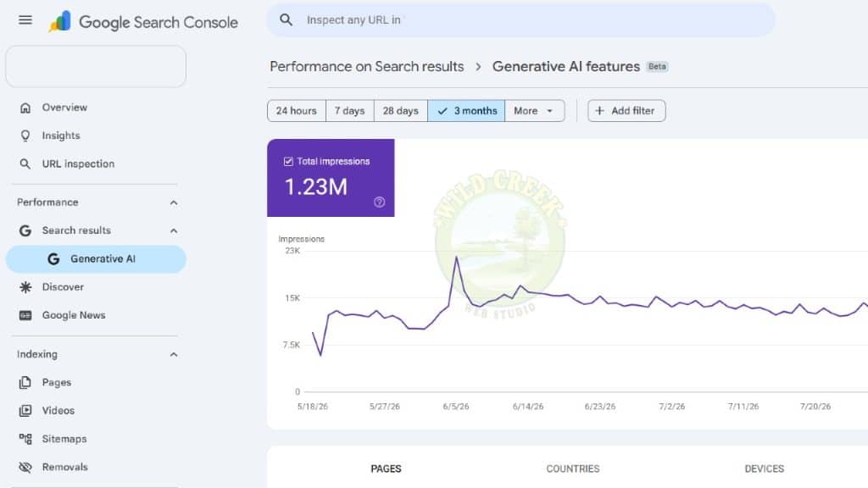This screenshot has width=868, height=488.
Task: Collapse the Performance section chevron
Action: (174, 203)
